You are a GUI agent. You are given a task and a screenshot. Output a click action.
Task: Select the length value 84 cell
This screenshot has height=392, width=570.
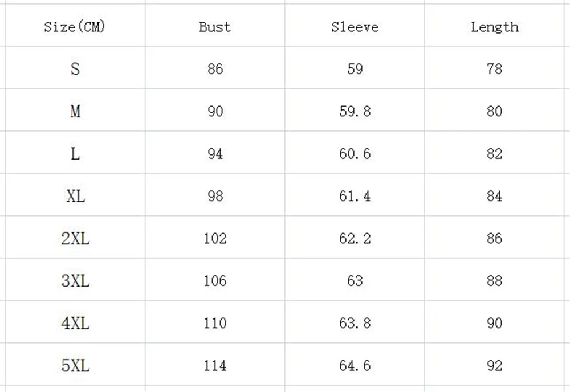click(x=495, y=196)
